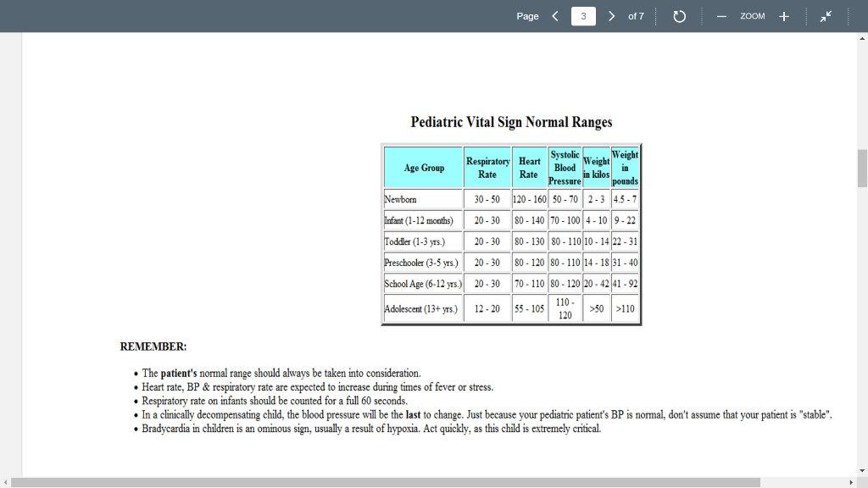Click the vertical scrollbar up arrow

861,39
